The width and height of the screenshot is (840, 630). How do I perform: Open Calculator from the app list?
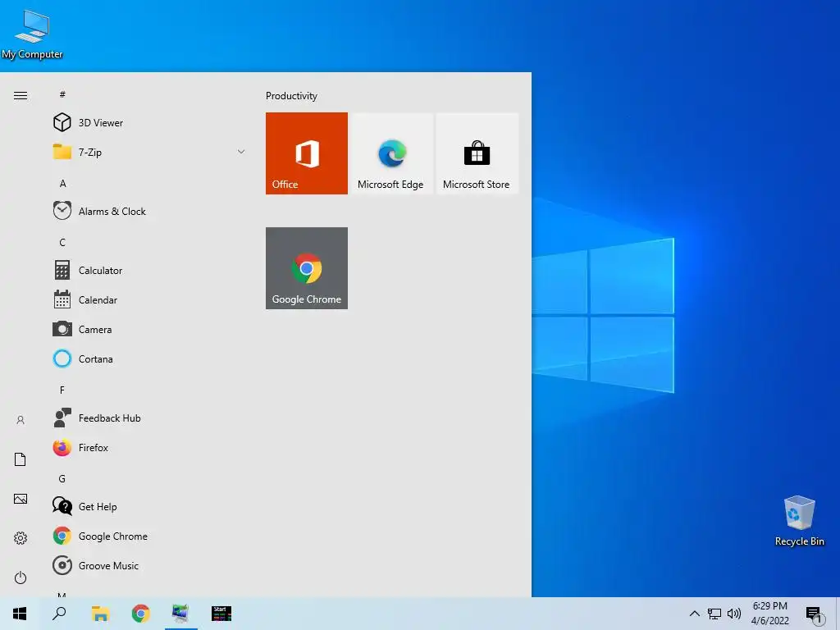[150, 270]
